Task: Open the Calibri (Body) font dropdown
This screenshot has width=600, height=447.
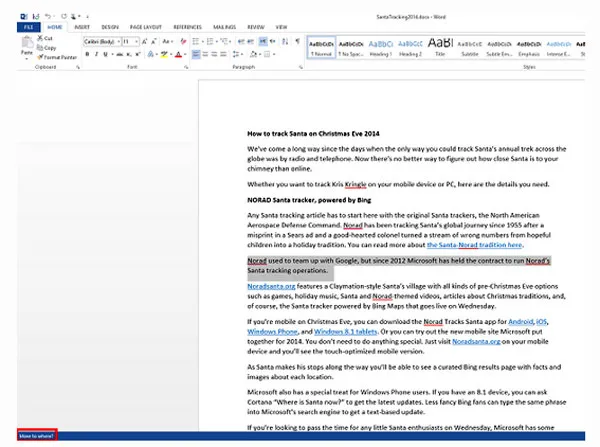Action: click(119, 41)
